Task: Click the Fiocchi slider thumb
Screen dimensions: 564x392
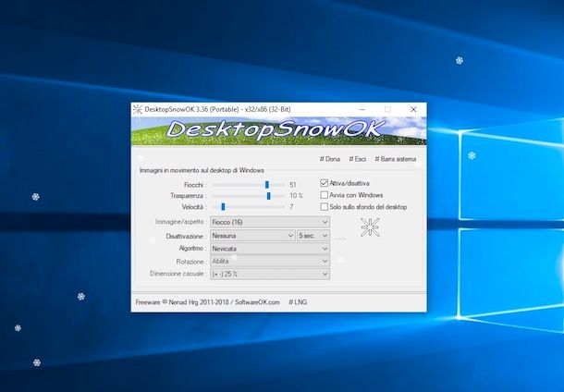Action: pyautogui.click(x=267, y=185)
